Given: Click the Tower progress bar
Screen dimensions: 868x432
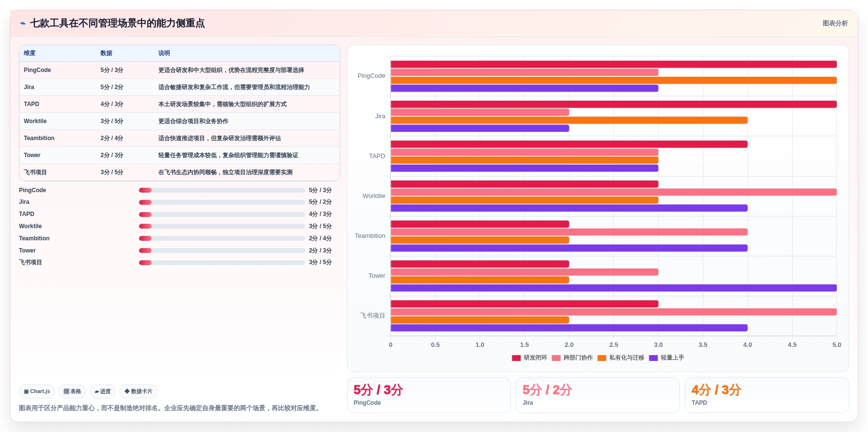Looking at the screenshot, I should coord(222,251).
